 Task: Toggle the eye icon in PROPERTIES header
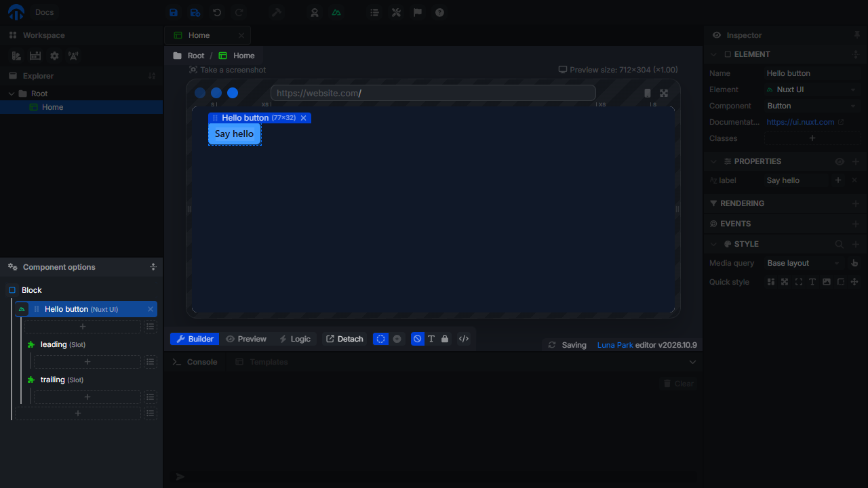point(840,161)
